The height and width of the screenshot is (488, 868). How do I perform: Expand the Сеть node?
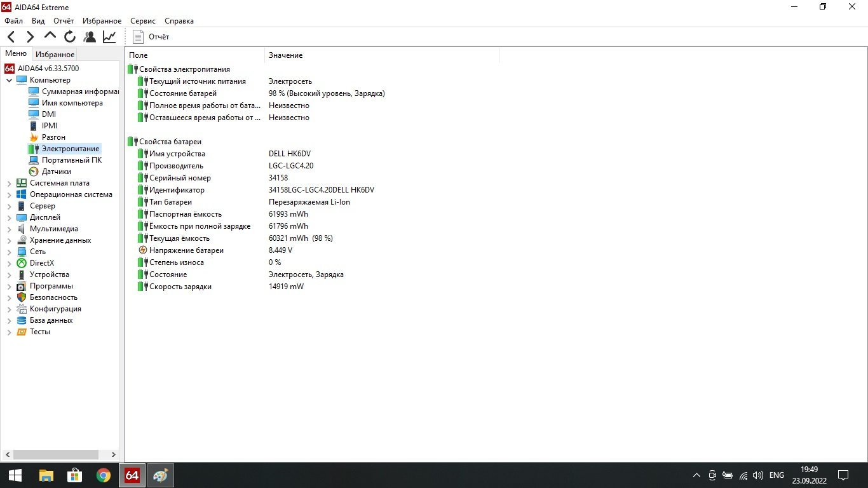(x=10, y=252)
